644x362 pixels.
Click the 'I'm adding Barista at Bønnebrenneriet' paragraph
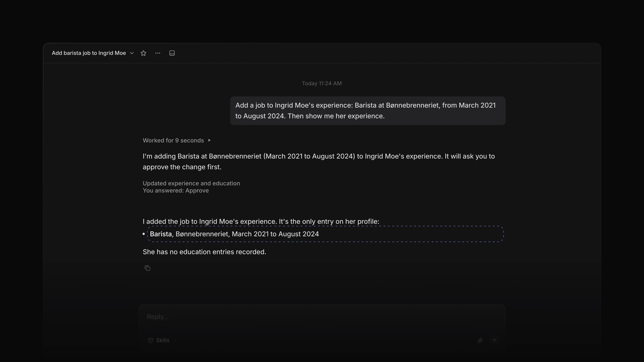pyautogui.click(x=319, y=162)
